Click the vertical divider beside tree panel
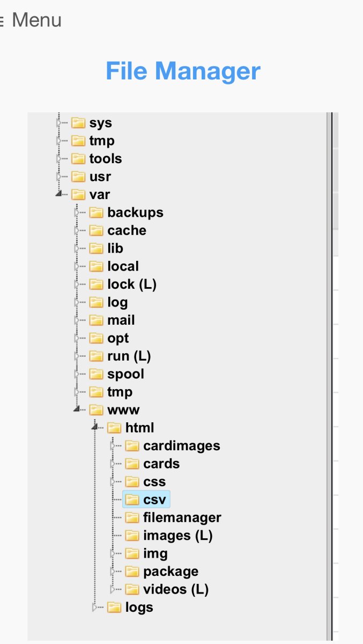363x644 pixels. [332, 376]
